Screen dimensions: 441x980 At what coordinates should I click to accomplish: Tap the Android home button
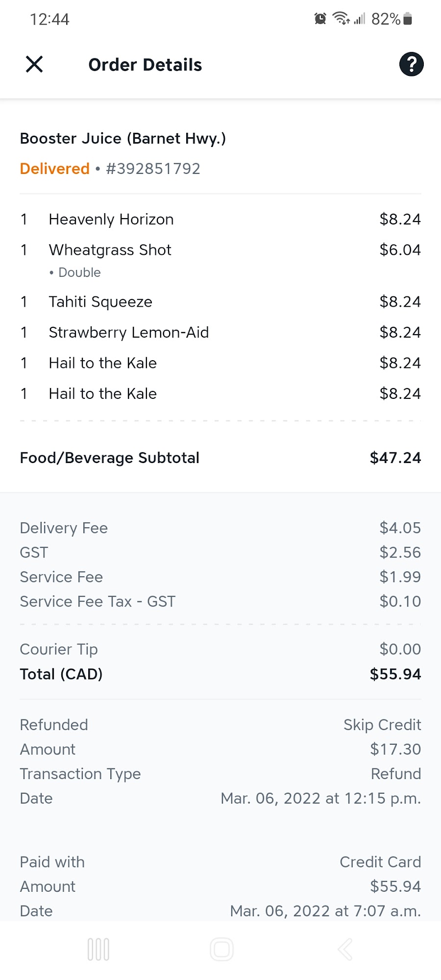click(221, 949)
